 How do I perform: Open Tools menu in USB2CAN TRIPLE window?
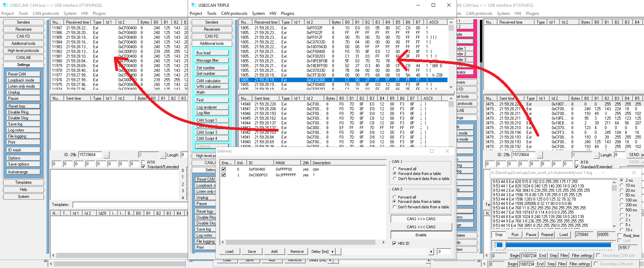(212, 13)
